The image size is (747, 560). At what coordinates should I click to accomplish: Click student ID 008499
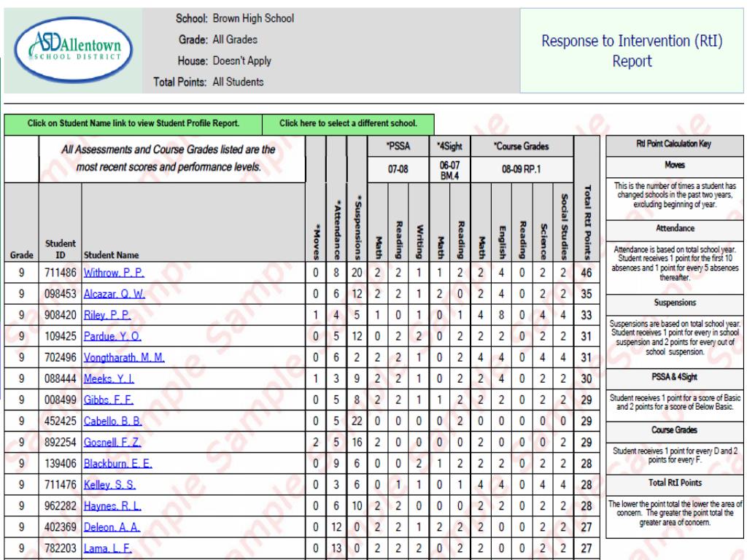click(60, 400)
